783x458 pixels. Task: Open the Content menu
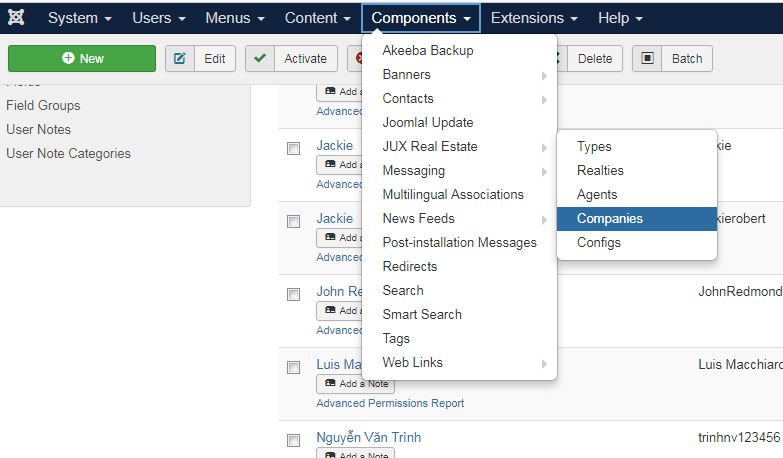pyautogui.click(x=318, y=18)
